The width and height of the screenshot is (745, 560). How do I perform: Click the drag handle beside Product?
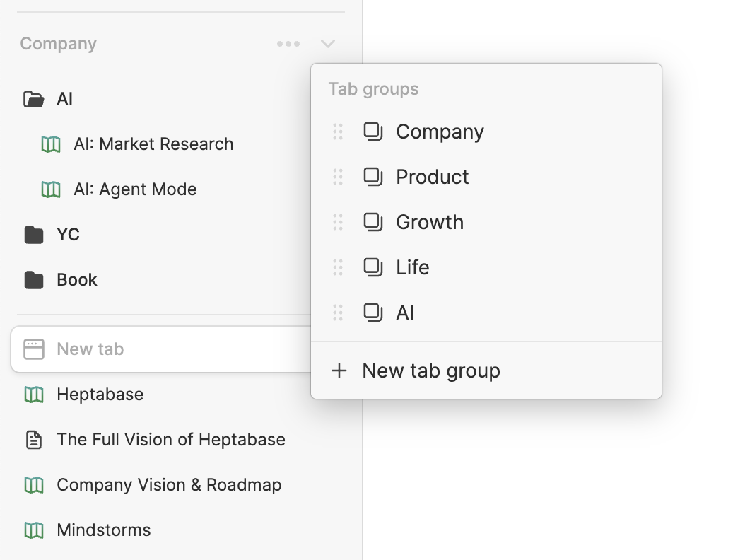click(x=337, y=177)
